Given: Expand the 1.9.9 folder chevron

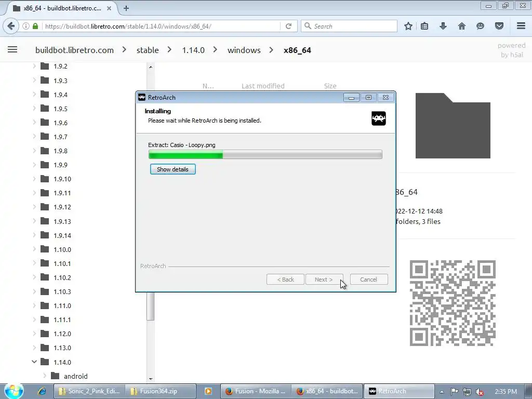Looking at the screenshot, I should (34, 165).
